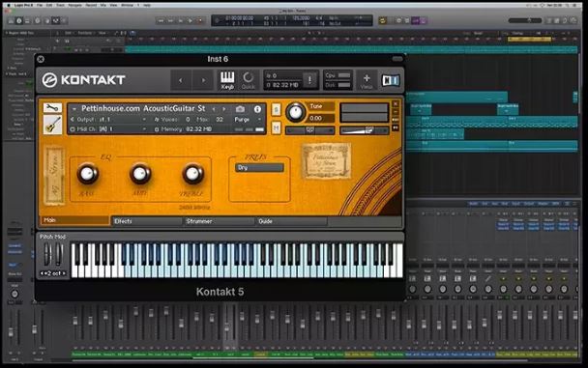
Task: Open the wrench edit mode icon
Action: (52, 108)
